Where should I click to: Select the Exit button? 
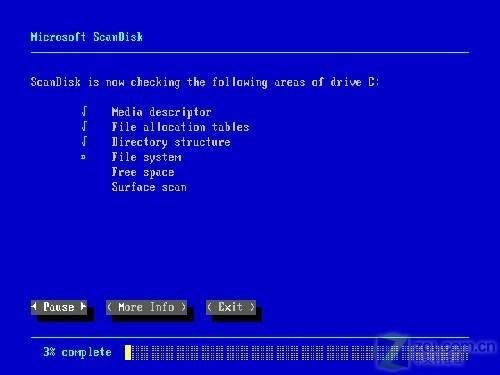point(231,307)
